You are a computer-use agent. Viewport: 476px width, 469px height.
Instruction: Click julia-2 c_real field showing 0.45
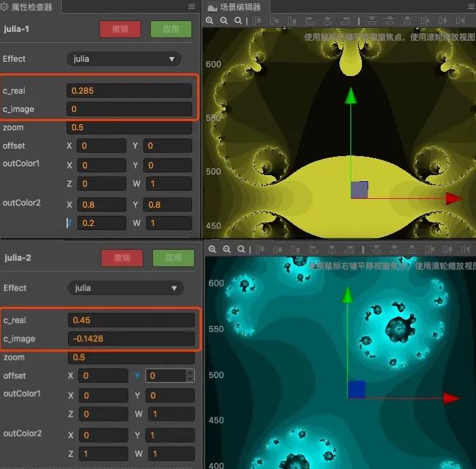131,320
